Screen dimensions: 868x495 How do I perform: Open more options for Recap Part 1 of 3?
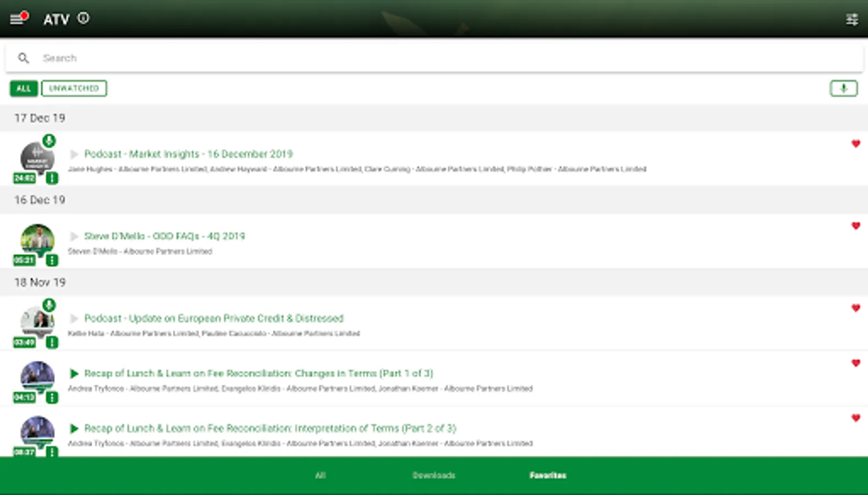[x=52, y=397]
